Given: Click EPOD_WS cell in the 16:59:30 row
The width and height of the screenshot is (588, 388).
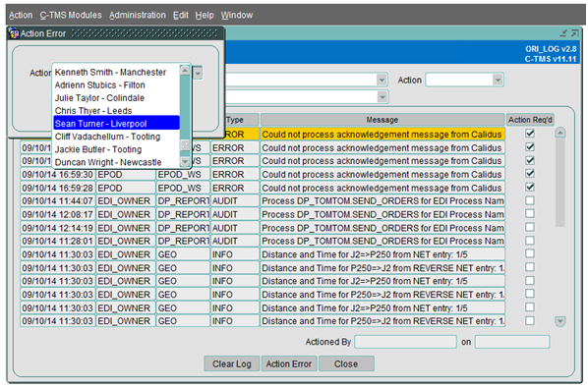Looking at the screenshot, I should (x=183, y=175).
